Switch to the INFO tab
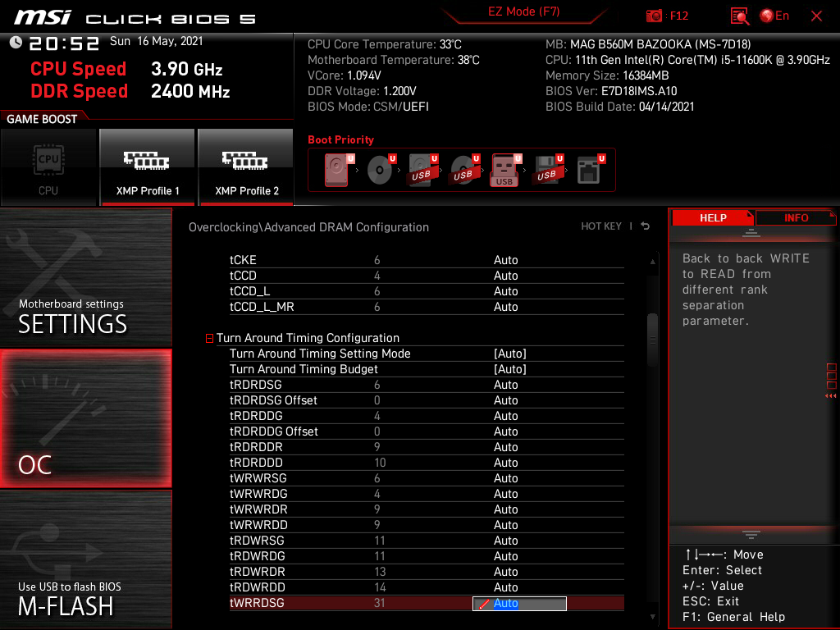Screen dimensions: 840x630 [x=796, y=217]
